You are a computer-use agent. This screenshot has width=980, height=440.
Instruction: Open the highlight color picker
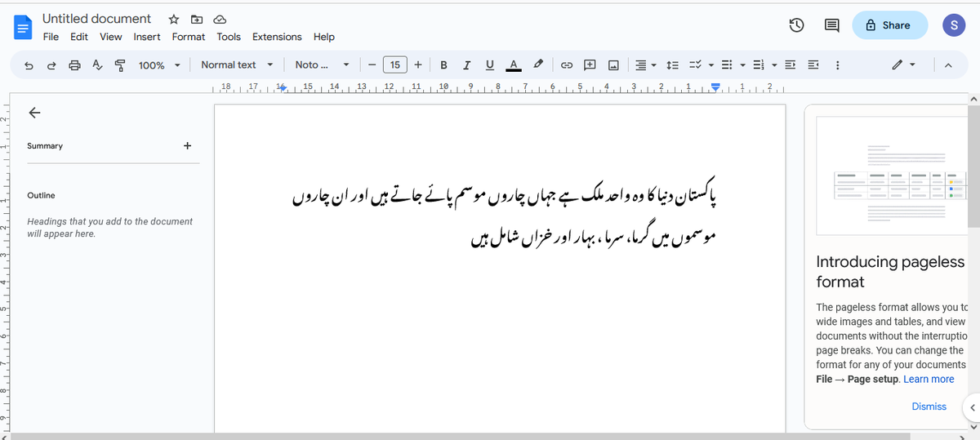click(x=537, y=65)
